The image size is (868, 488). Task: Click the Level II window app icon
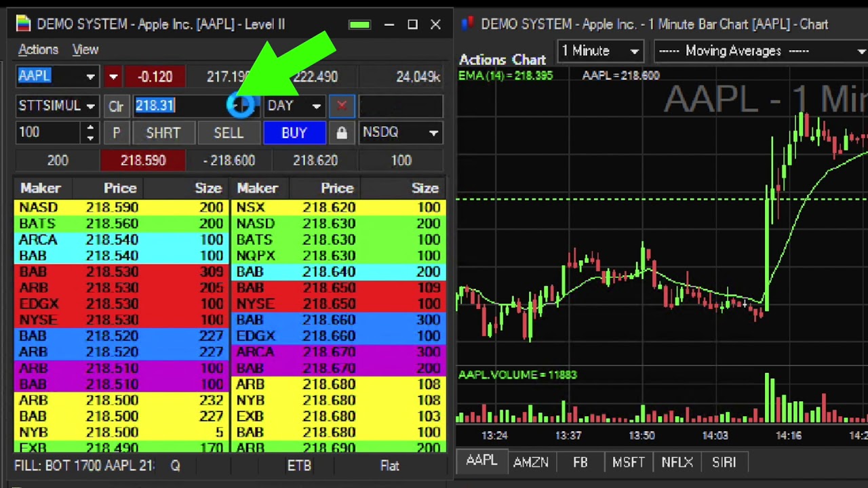(23, 24)
